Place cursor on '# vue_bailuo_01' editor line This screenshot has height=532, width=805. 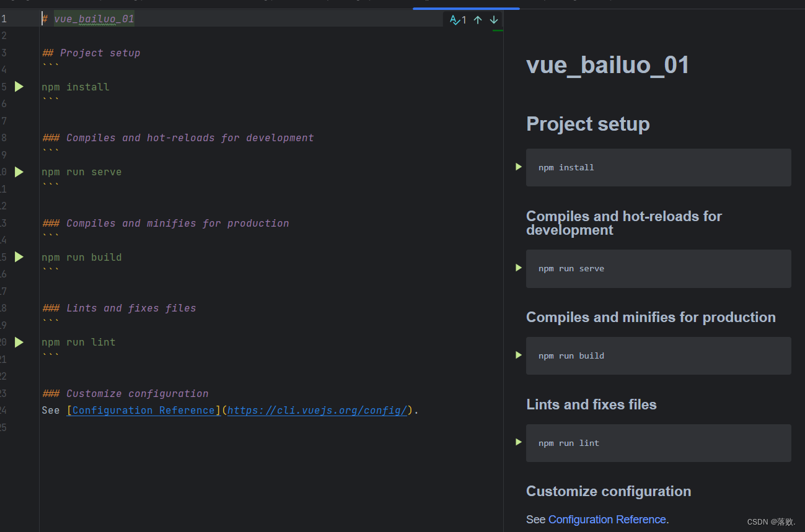pyautogui.click(x=88, y=19)
